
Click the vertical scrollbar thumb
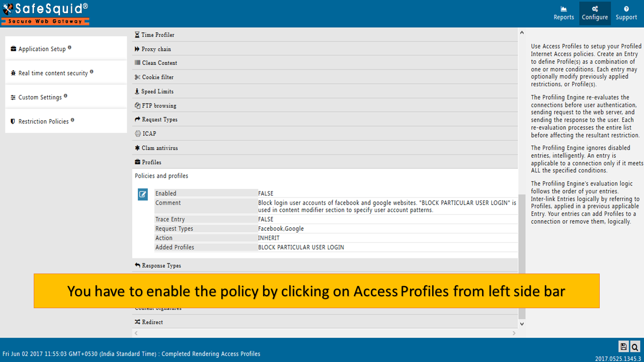tap(522, 256)
